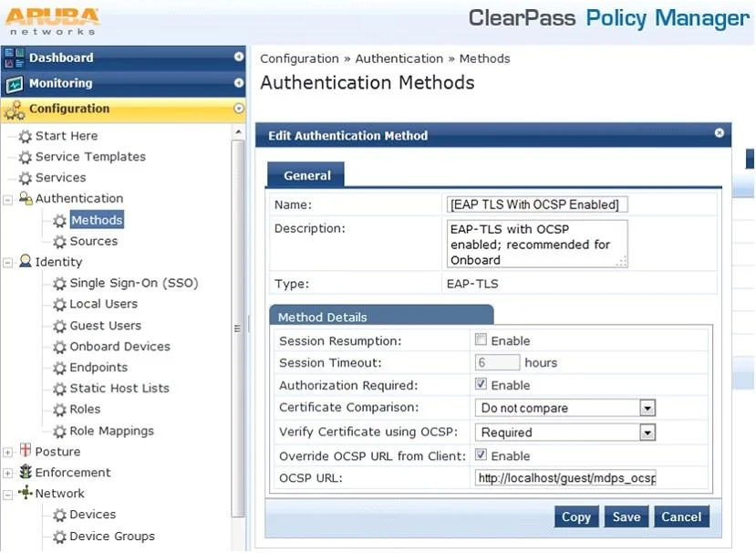This screenshot has height=553, width=756.
Task: Open the Methods tree item
Action: 97,220
